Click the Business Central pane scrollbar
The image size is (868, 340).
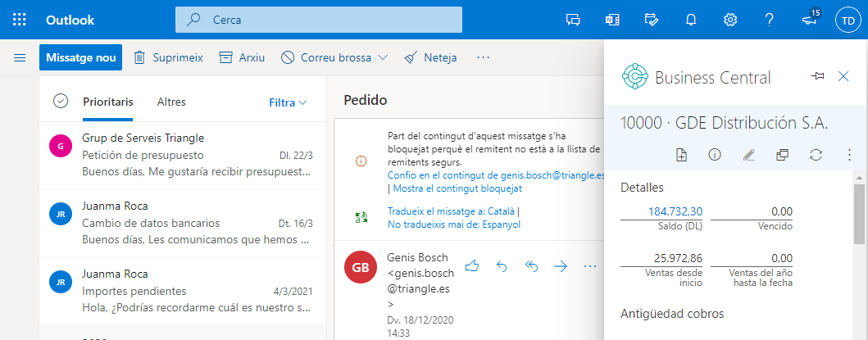(x=859, y=213)
